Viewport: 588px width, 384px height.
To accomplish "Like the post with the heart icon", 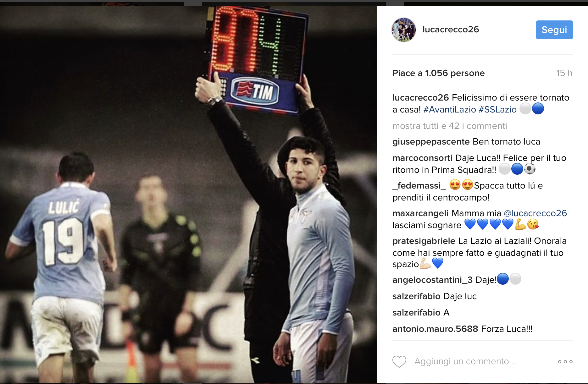I will (399, 361).
